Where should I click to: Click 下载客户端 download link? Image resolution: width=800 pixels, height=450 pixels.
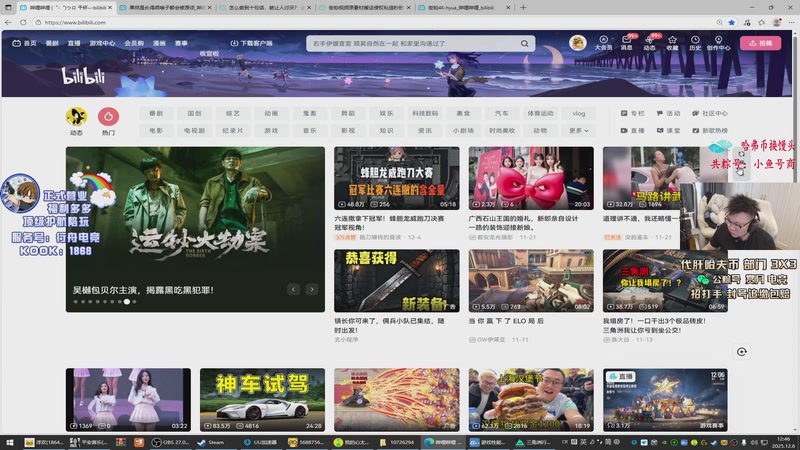click(x=252, y=43)
